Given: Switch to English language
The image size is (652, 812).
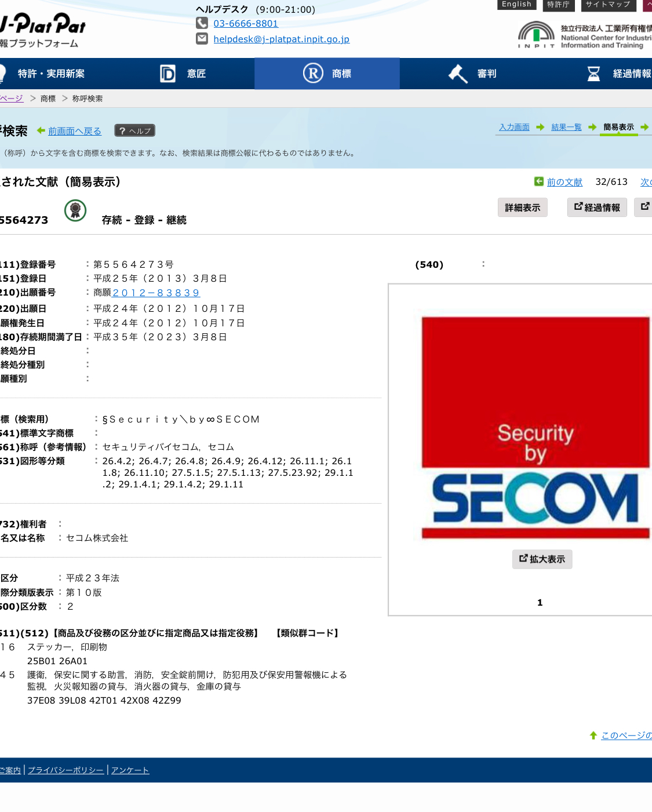Looking at the screenshot, I should click(516, 5).
